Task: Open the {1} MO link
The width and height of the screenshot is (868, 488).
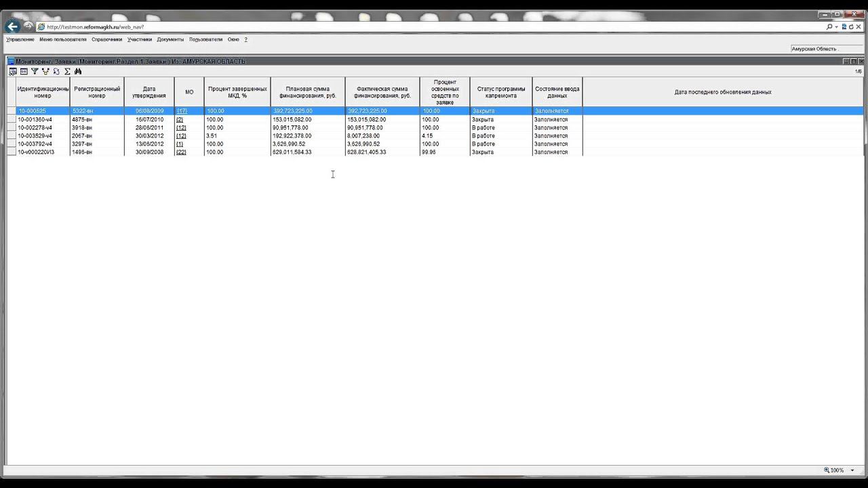Action: 180,144
